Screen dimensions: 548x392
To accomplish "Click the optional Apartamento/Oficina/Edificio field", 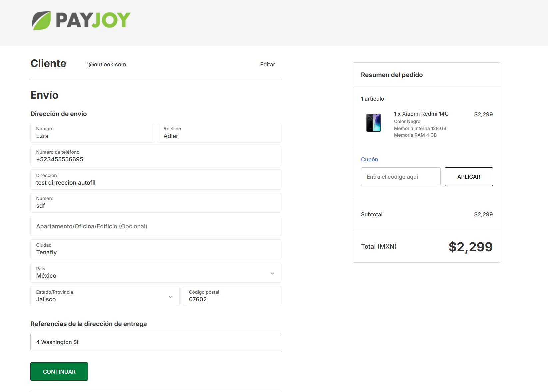I will (156, 226).
